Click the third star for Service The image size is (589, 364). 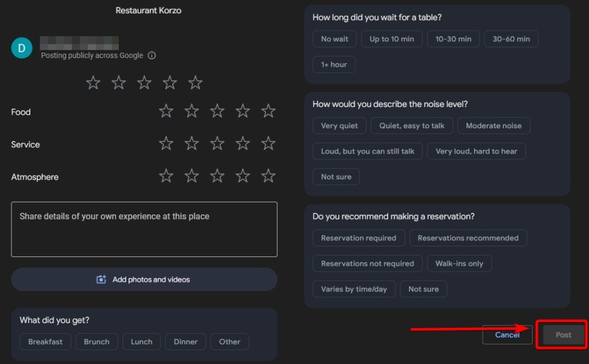tap(217, 143)
